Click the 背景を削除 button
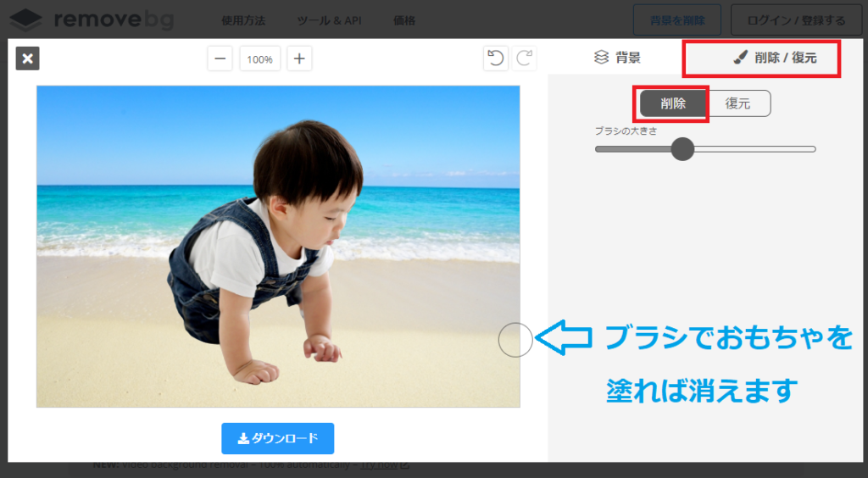 click(x=676, y=19)
